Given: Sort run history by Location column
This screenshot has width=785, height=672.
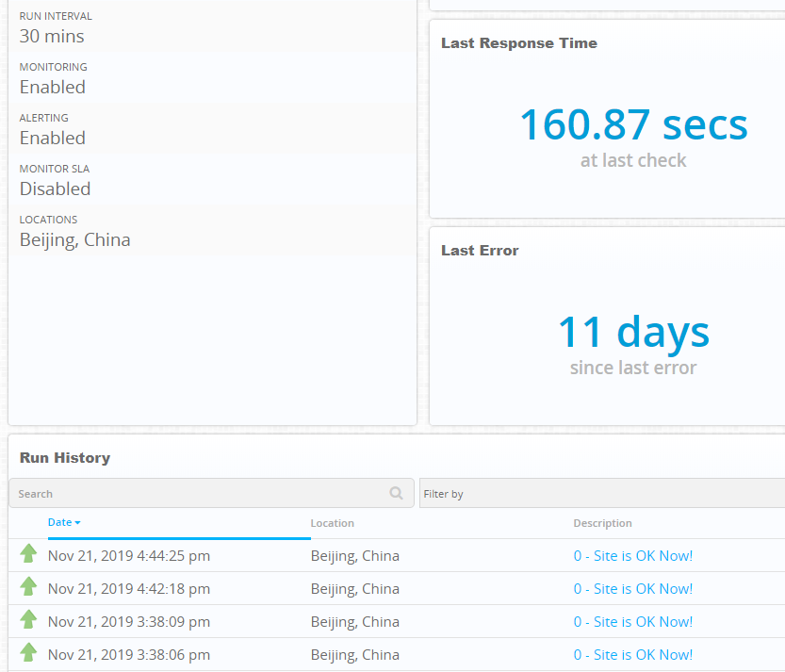Looking at the screenshot, I should [333, 523].
